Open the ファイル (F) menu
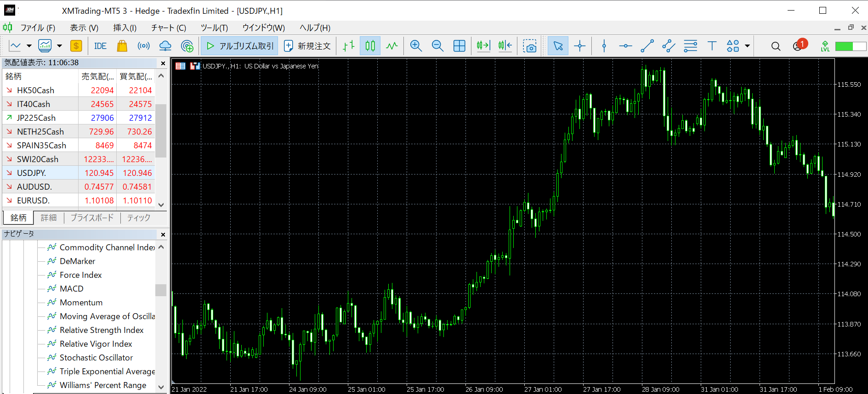 (x=38, y=28)
